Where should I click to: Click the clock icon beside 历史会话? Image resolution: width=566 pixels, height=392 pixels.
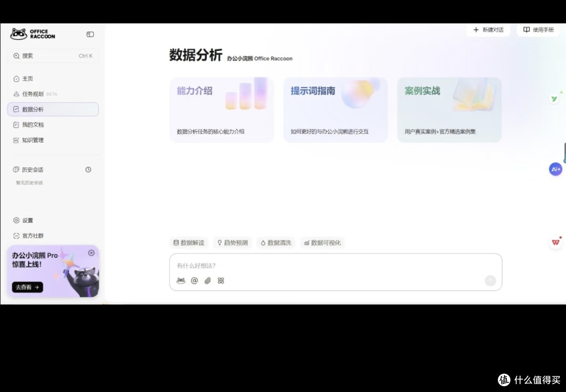pos(88,170)
